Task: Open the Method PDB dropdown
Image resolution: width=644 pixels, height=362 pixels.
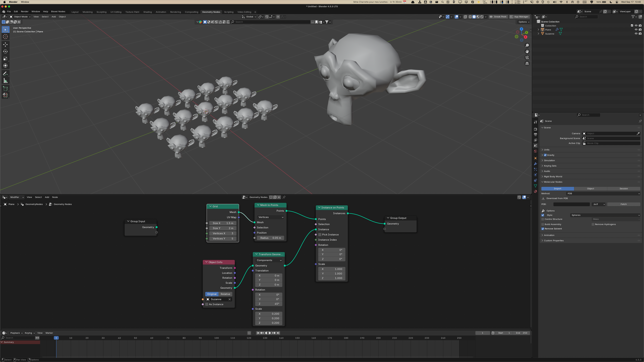Action: [603, 194]
